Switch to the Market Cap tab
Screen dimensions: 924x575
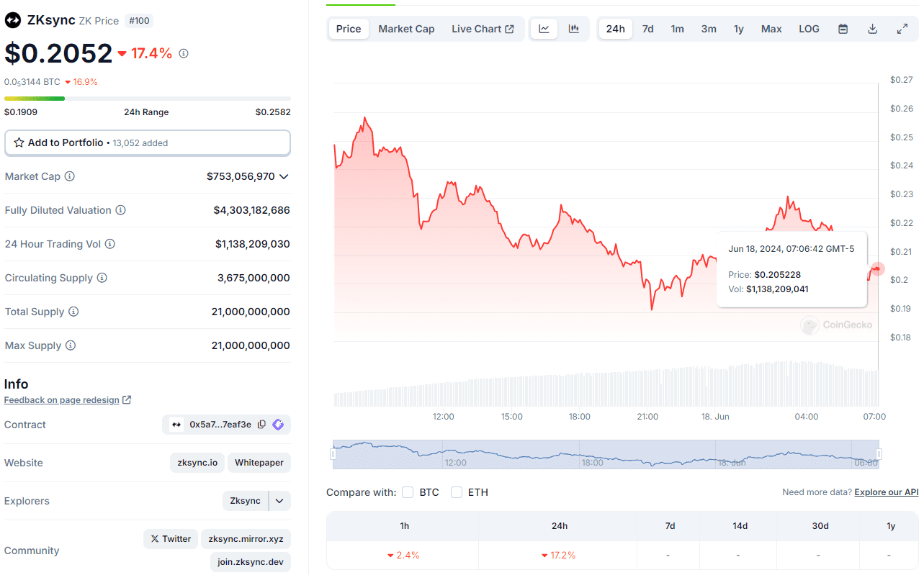pos(406,29)
